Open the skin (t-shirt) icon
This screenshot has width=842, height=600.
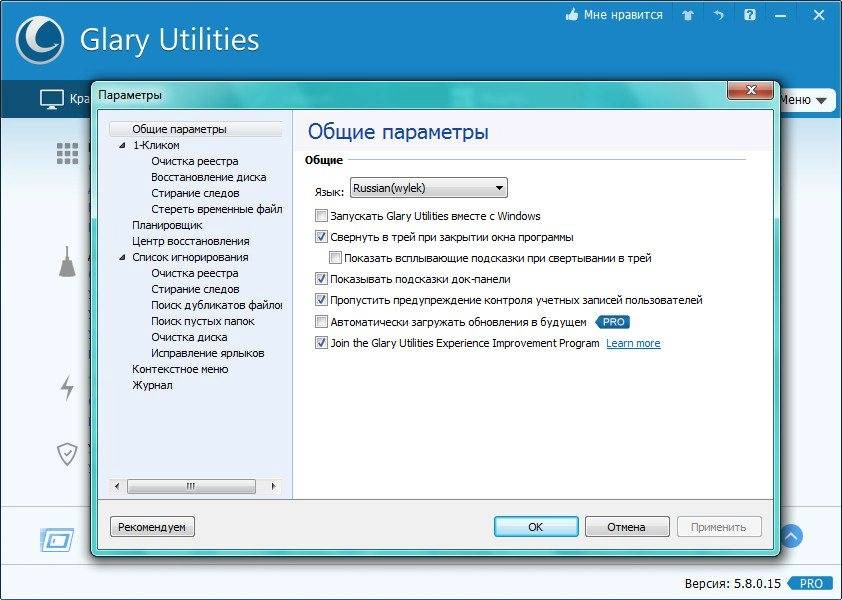(x=688, y=15)
